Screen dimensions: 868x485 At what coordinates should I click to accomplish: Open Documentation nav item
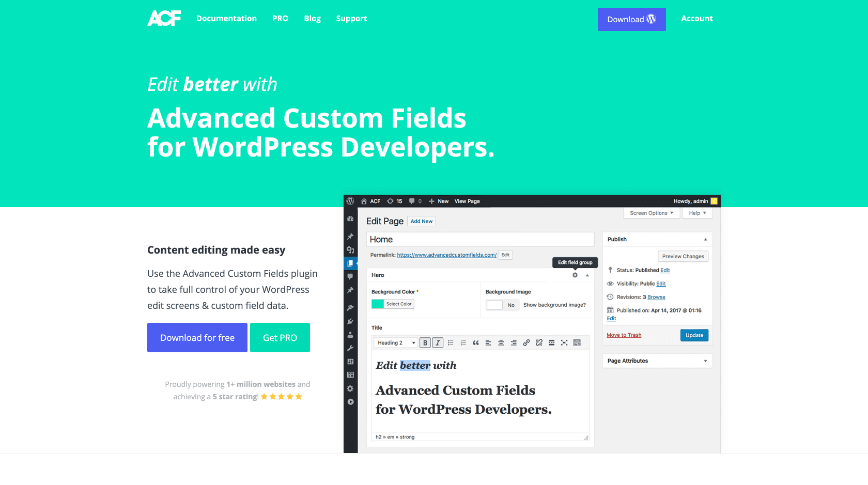[x=226, y=19]
